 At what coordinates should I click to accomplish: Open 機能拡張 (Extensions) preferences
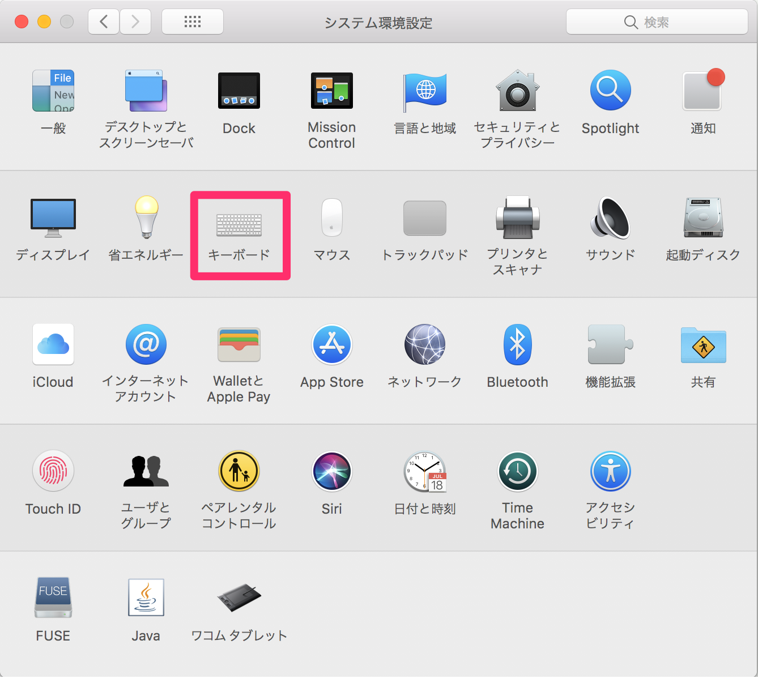611,344
